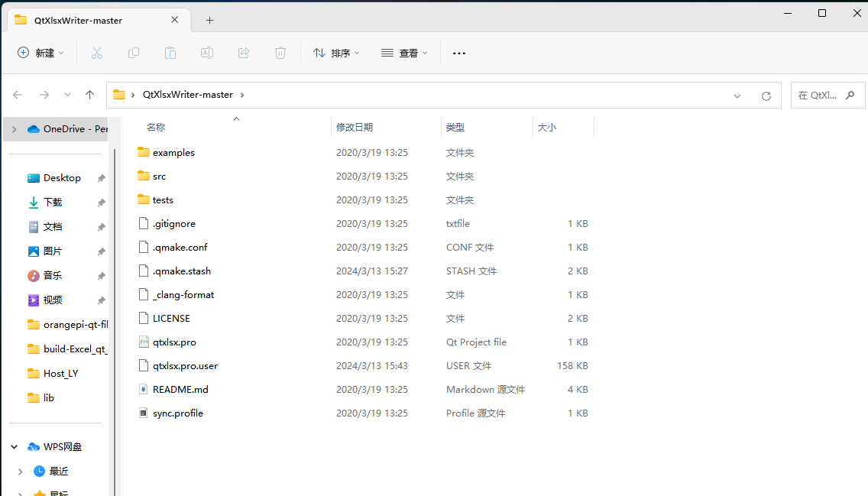Click the search magnifier icon
868x496 pixels.
pos(850,96)
